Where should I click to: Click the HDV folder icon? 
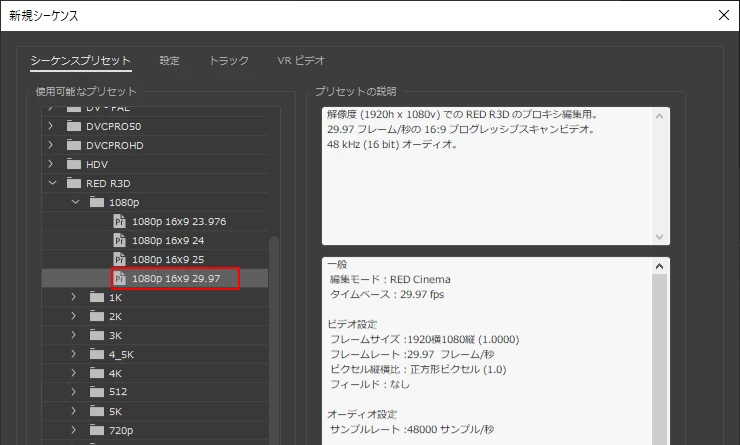[x=74, y=164]
